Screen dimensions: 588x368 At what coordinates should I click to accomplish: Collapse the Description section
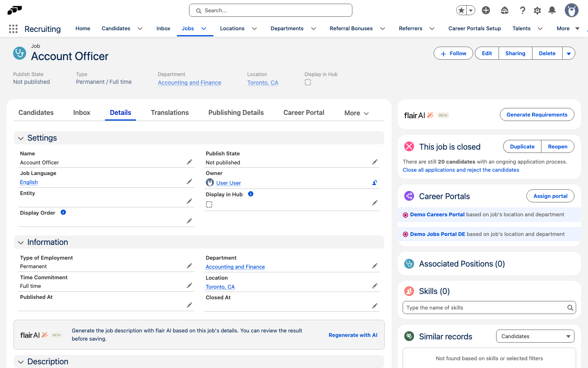[x=21, y=362]
